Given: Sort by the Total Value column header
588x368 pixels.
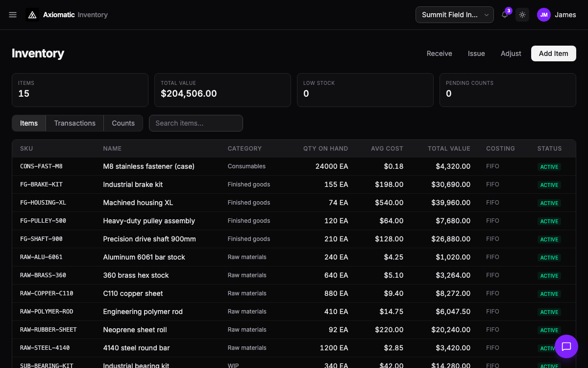Looking at the screenshot, I should pyautogui.click(x=449, y=148).
